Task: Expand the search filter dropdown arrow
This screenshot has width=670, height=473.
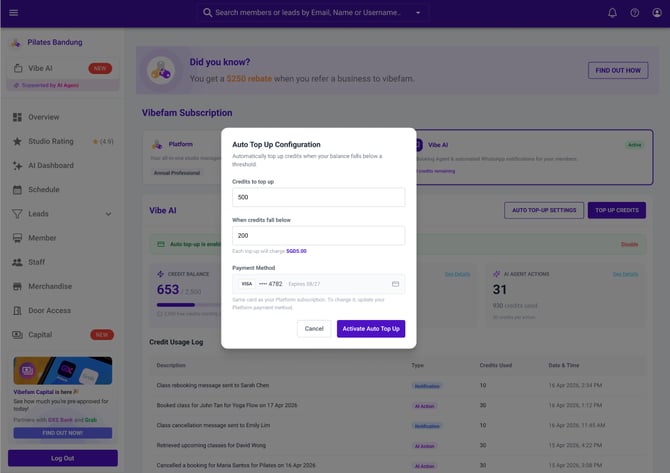Action: tap(418, 12)
